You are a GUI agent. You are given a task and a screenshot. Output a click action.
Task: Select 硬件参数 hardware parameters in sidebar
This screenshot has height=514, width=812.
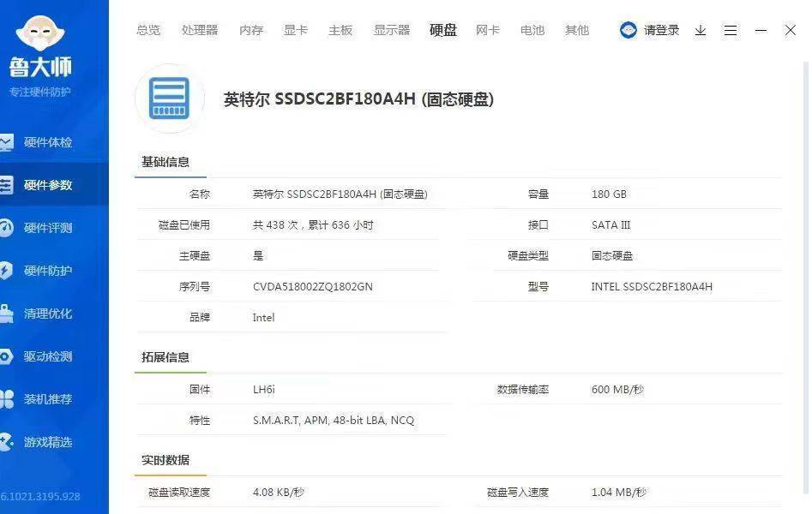pyautogui.click(x=47, y=185)
